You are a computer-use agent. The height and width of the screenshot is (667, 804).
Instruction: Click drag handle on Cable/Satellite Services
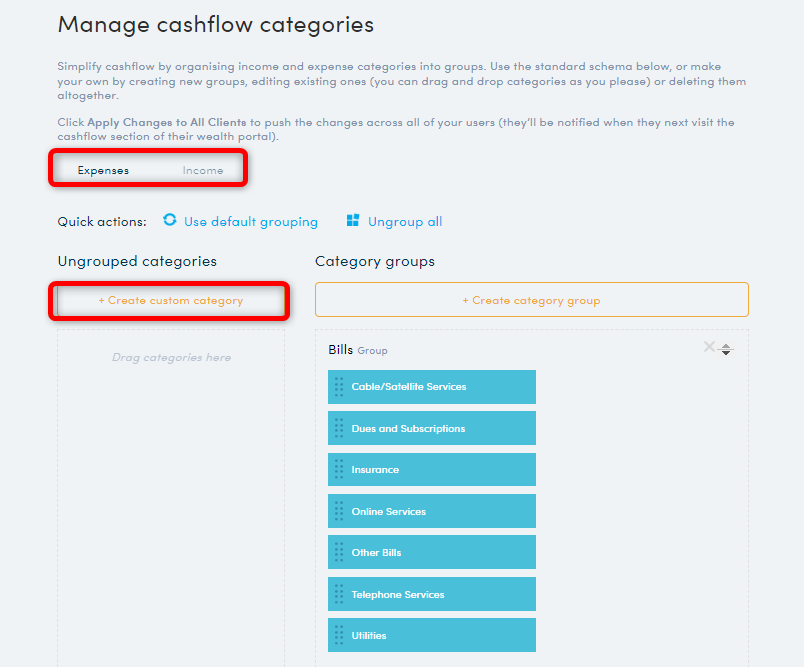pyautogui.click(x=339, y=387)
